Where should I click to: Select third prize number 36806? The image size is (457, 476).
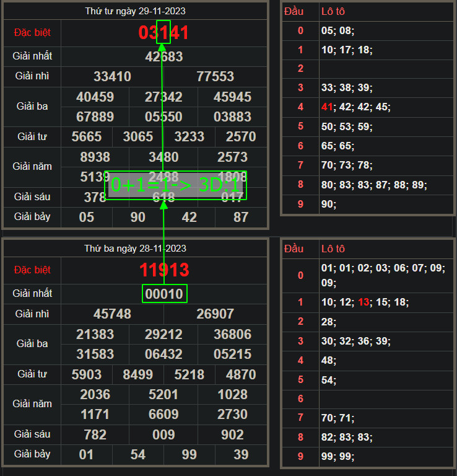click(232, 335)
